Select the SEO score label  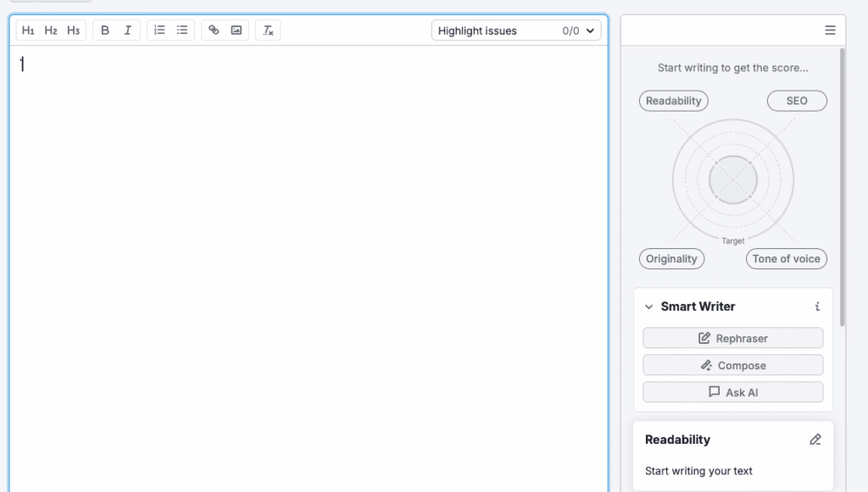pyautogui.click(x=797, y=101)
